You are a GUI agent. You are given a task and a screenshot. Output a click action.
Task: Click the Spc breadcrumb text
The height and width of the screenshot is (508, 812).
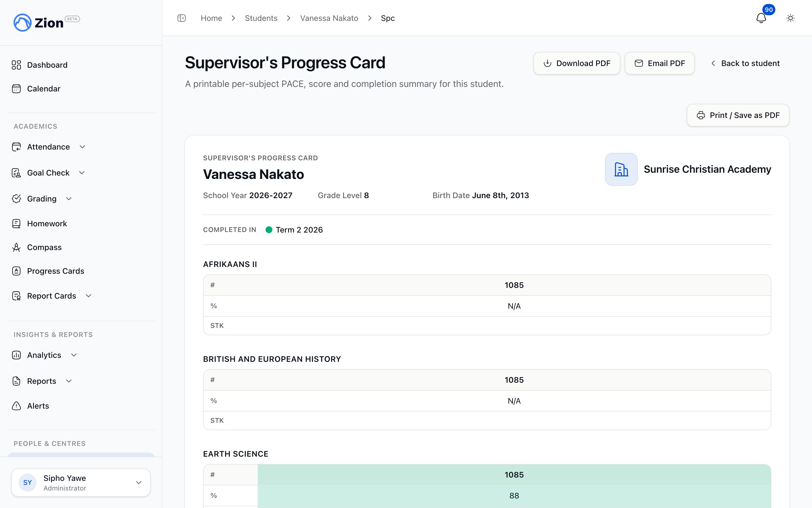click(388, 18)
